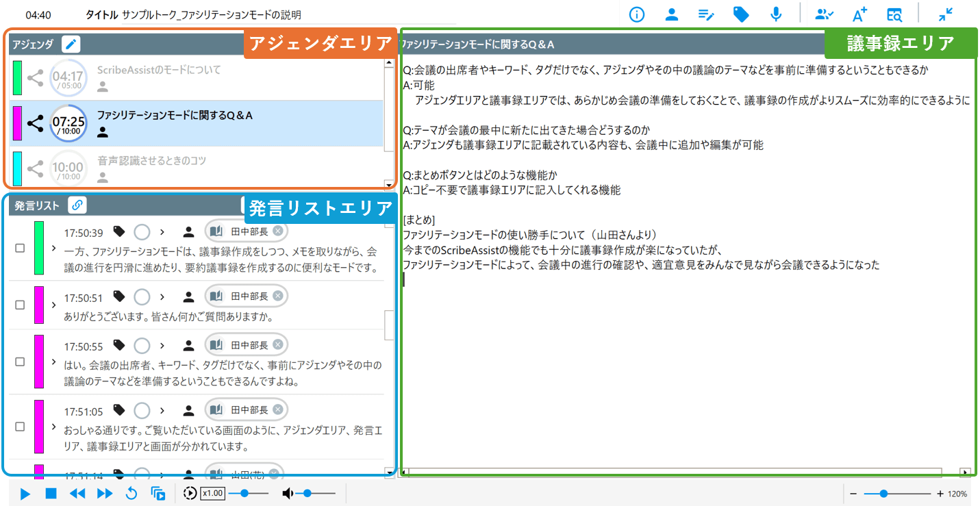Click the font size increase A+ icon
Screen dimensions: 980x506
point(859,14)
